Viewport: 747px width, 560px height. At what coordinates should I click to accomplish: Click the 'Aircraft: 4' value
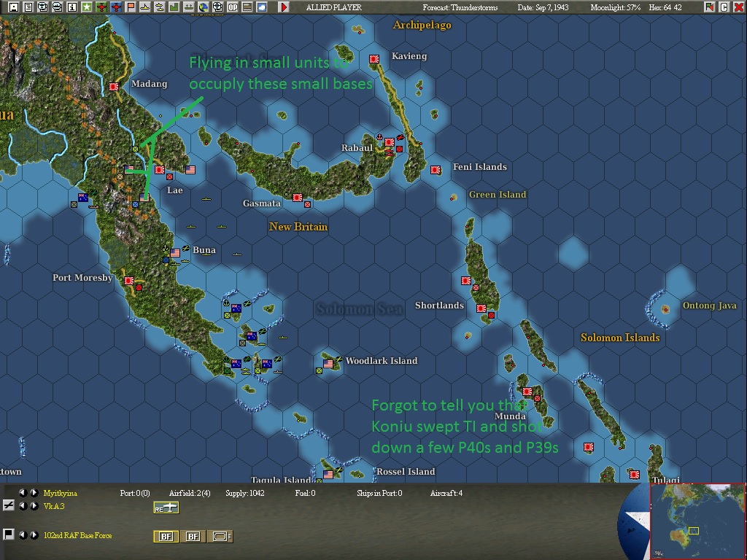pyautogui.click(x=446, y=494)
